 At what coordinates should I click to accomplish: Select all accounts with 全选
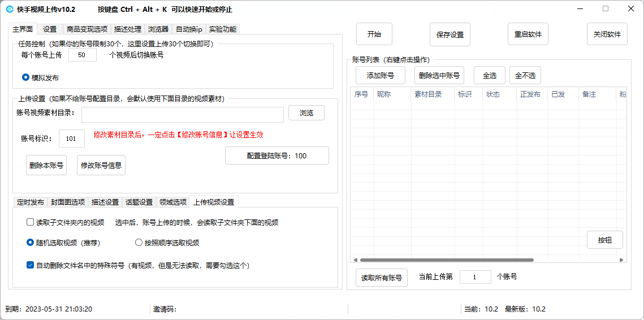pos(489,75)
